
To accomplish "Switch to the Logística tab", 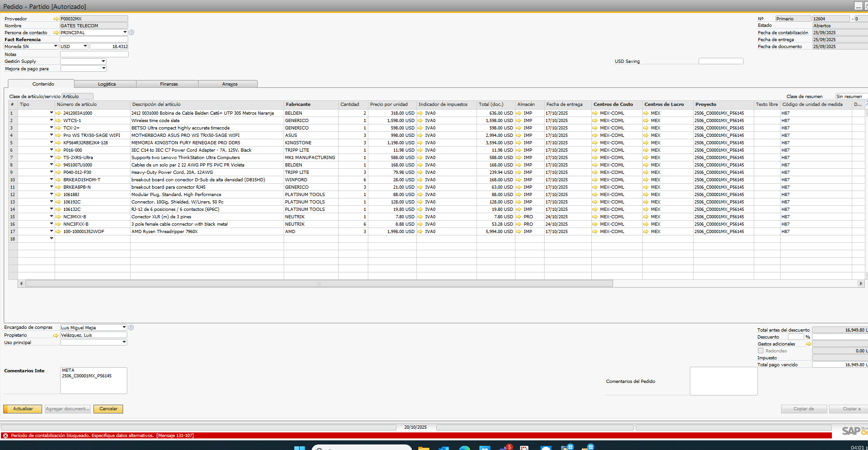I will (106, 84).
